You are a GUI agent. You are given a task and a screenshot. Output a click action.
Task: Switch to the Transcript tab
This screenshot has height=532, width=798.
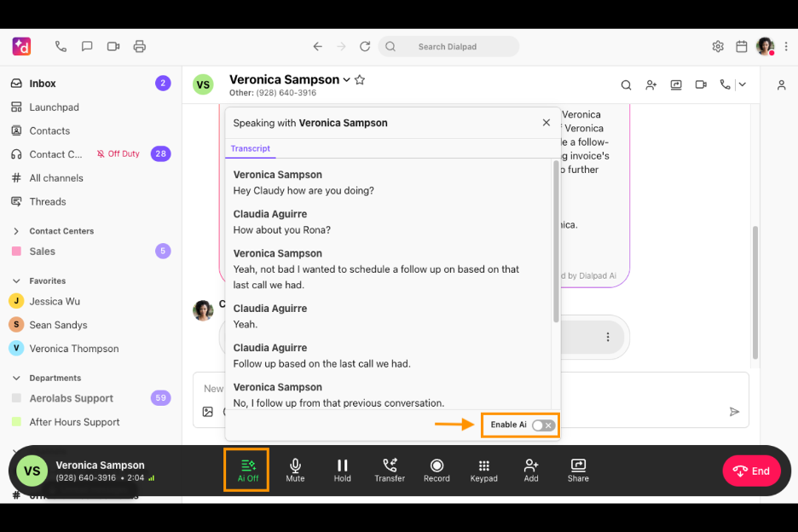point(250,148)
